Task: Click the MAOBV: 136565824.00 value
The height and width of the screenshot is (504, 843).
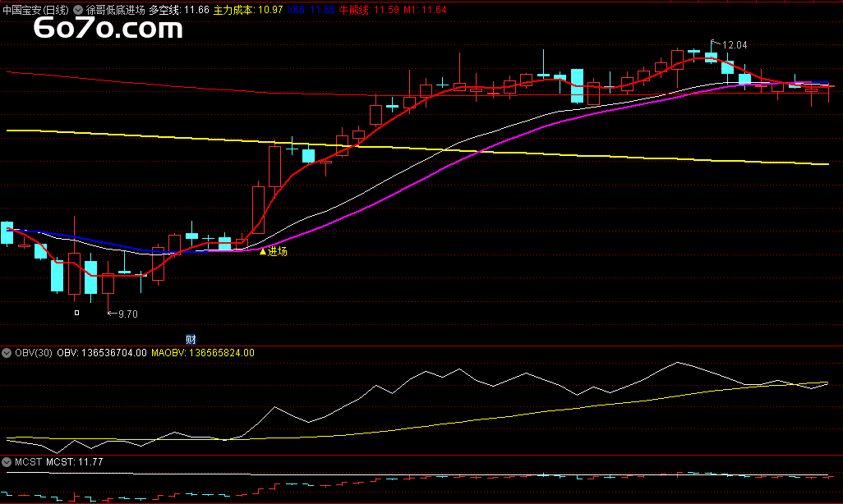Action: tap(203, 353)
